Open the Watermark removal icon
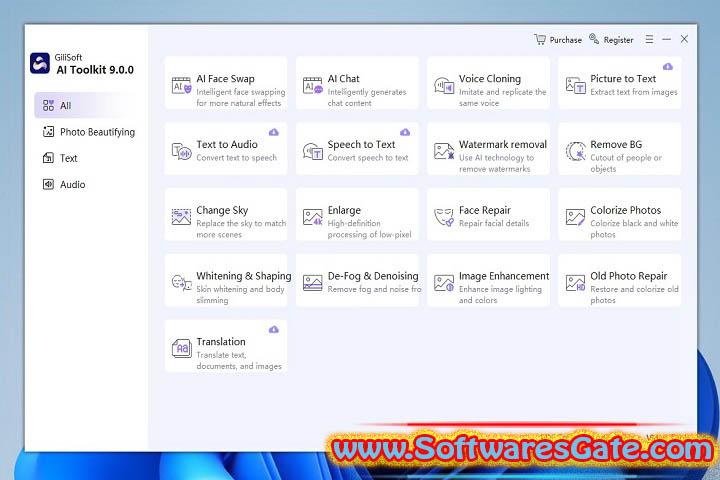This screenshot has height=480, width=720. [x=444, y=151]
